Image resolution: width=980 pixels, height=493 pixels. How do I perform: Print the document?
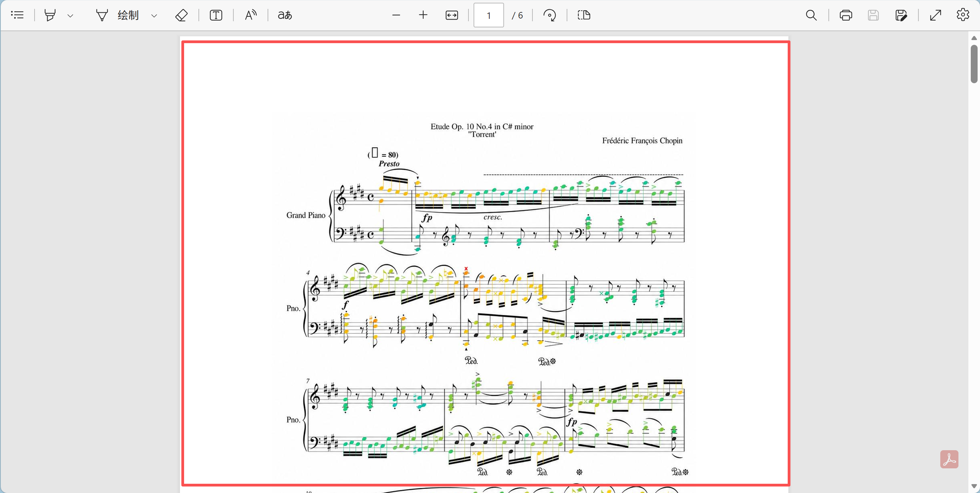pos(846,15)
